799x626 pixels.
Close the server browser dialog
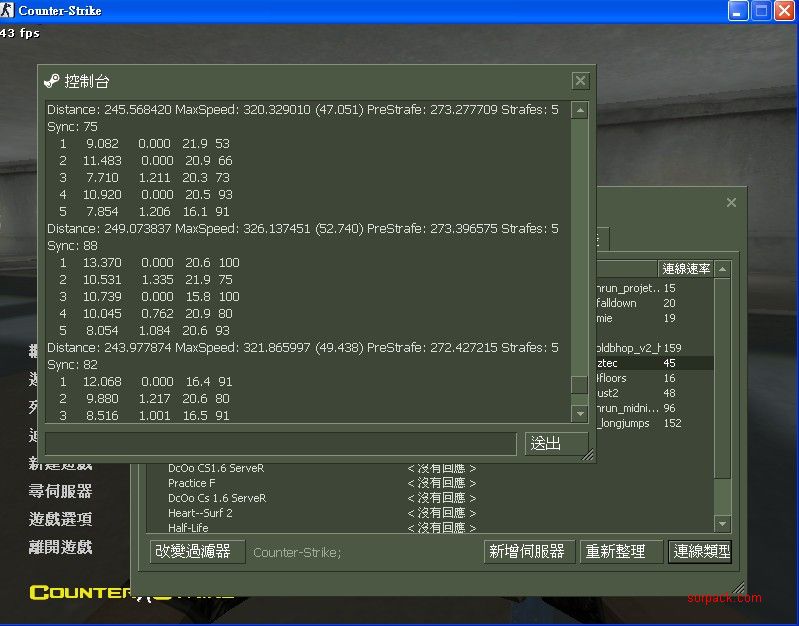(731, 203)
